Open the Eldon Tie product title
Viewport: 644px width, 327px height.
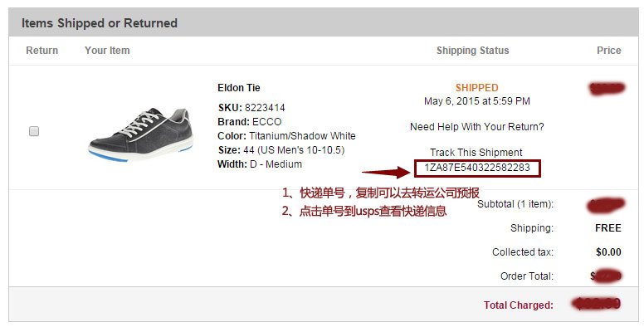coord(239,87)
